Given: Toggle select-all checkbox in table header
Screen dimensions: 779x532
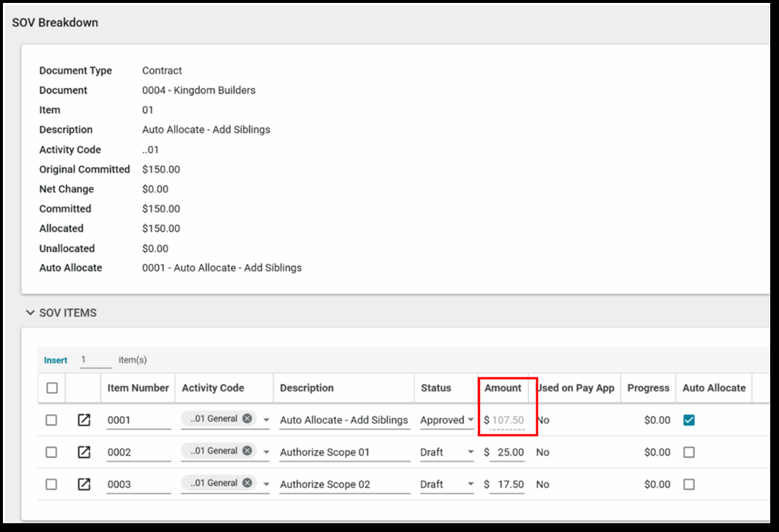Looking at the screenshot, I should (52, 388).
